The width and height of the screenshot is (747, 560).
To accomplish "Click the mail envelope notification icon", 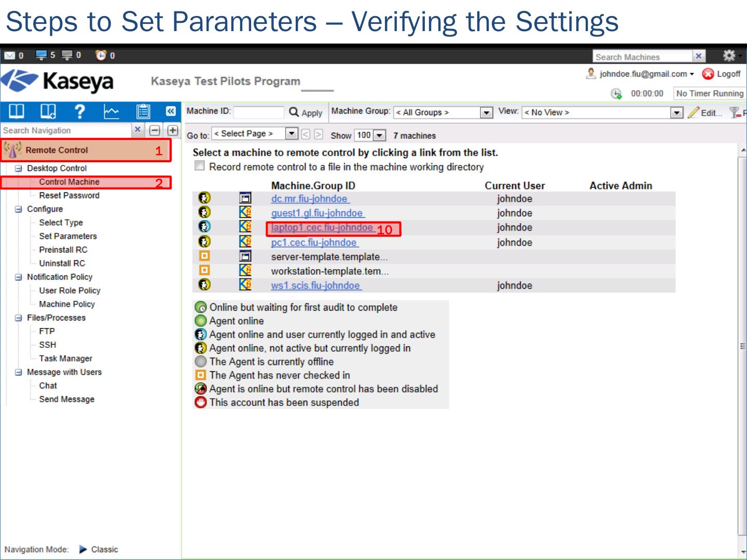I will pos(9,55).
